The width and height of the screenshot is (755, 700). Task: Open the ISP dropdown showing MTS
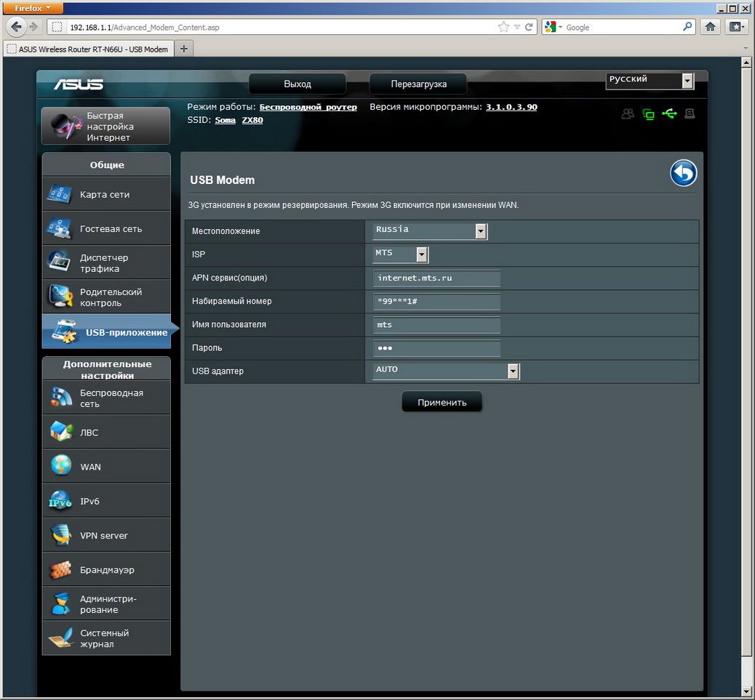421,254
